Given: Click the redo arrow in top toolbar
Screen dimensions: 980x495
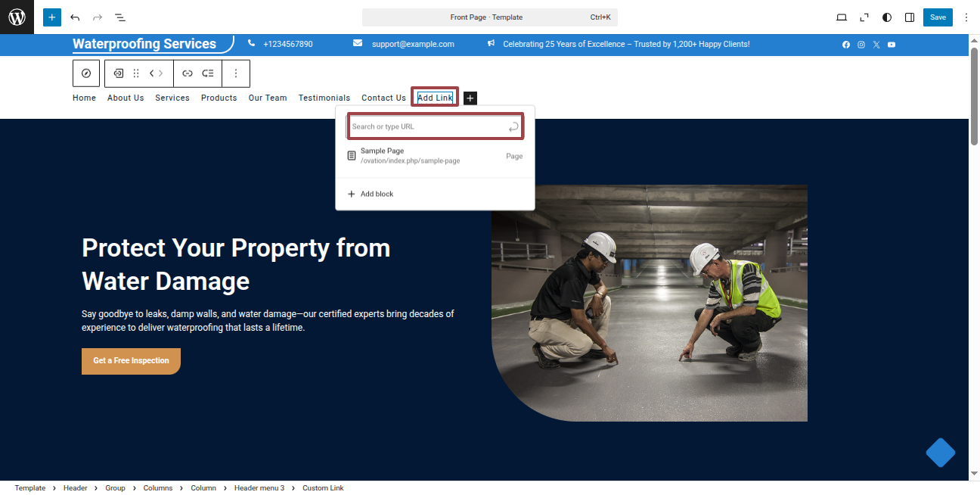Looking at the screenshot, I should pyautogui.click(x=98, y=17).
